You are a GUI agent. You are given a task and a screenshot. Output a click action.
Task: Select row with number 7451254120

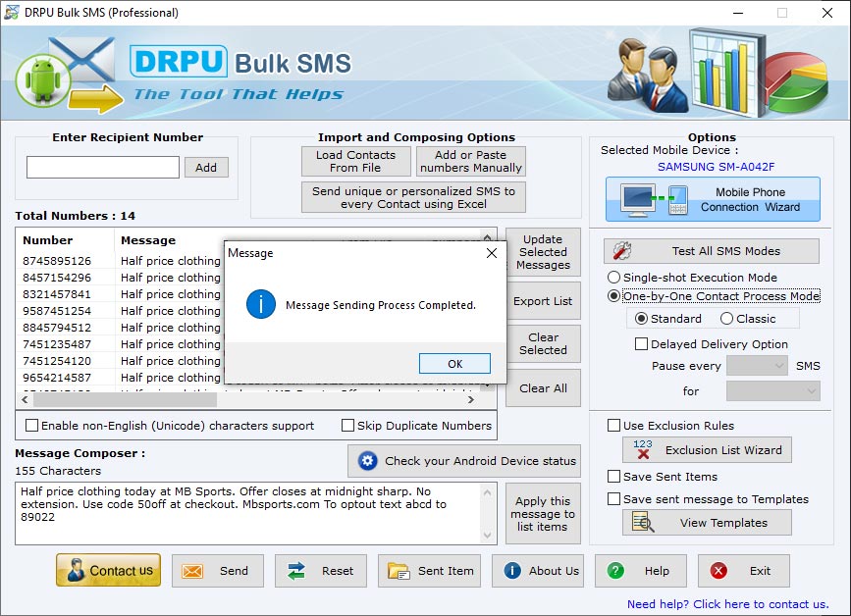click(x=121, y=361)
